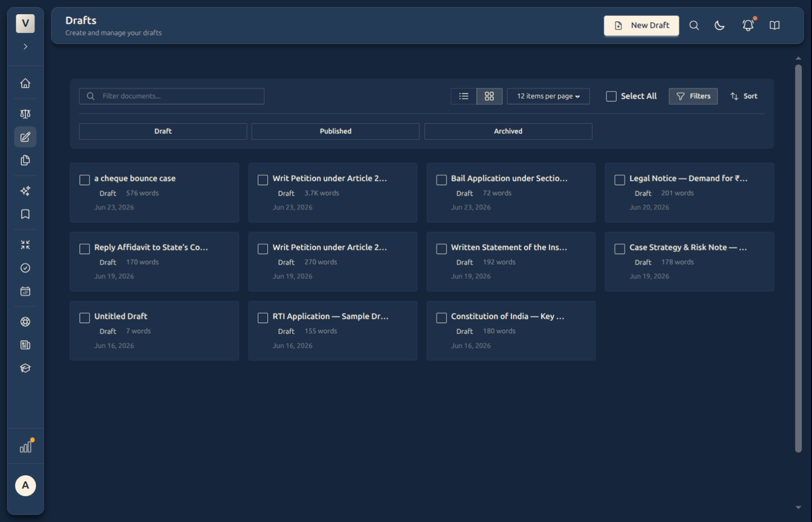Open 'Bail Application under Sectio...' title
This screenshot has width=812, height=522.
(x=509, y=179)
